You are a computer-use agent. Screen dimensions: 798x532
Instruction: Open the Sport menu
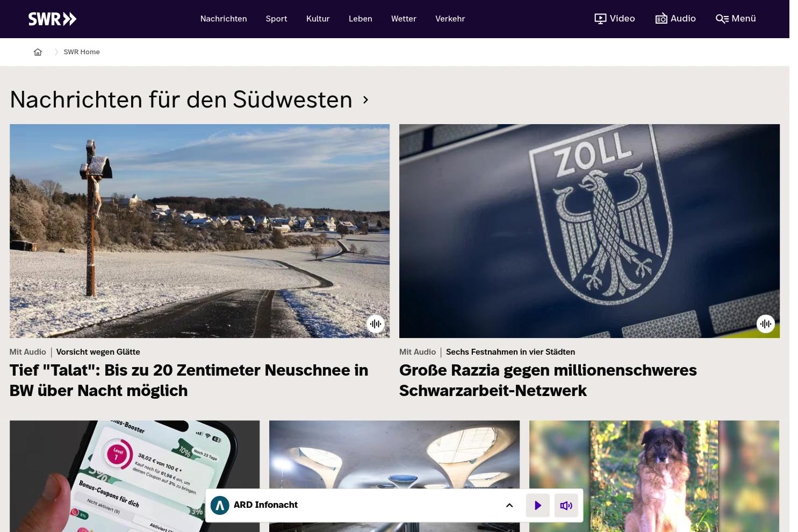pyautogui.click(x=276, y=19)
